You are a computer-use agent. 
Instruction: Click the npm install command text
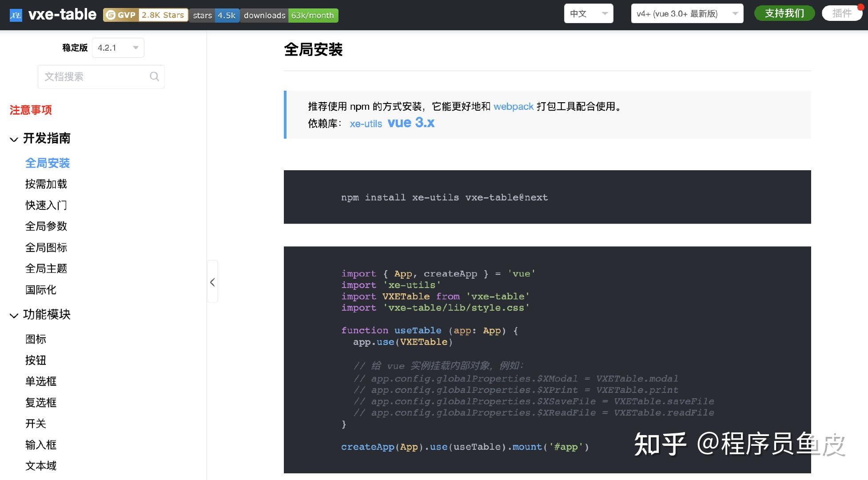click(445, 197)
